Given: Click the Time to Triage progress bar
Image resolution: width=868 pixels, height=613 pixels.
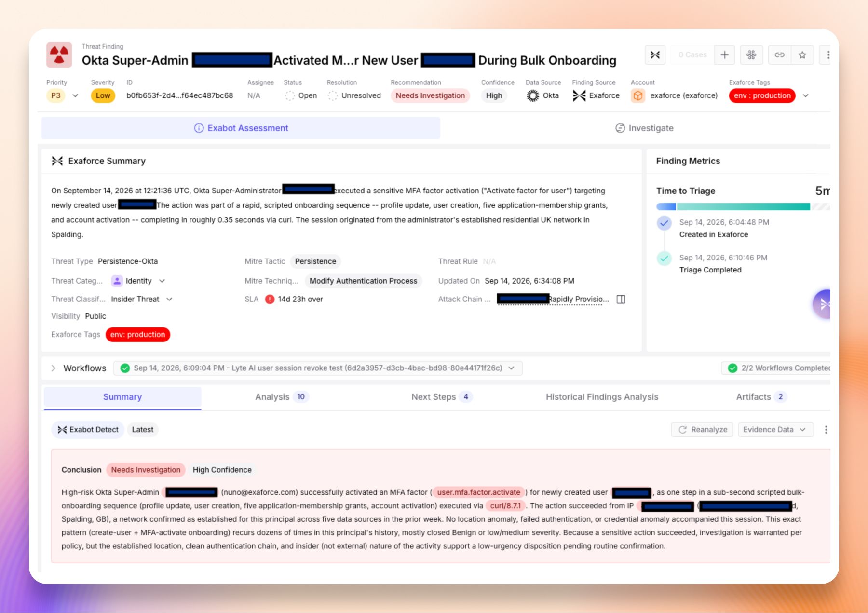Looking at the screenshot, I should tap(743, 207).
